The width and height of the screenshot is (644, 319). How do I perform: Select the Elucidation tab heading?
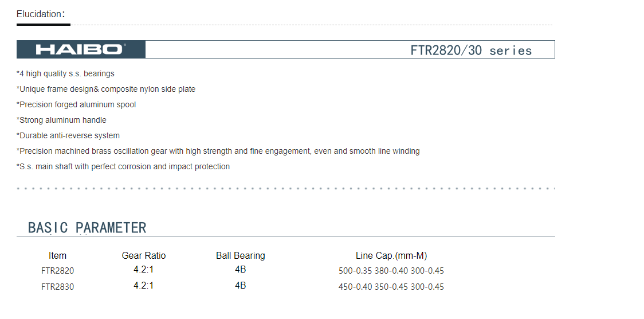41,14
